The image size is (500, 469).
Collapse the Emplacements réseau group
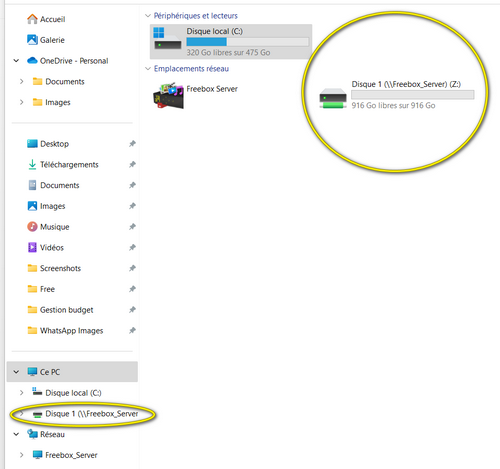coord(148,68)
